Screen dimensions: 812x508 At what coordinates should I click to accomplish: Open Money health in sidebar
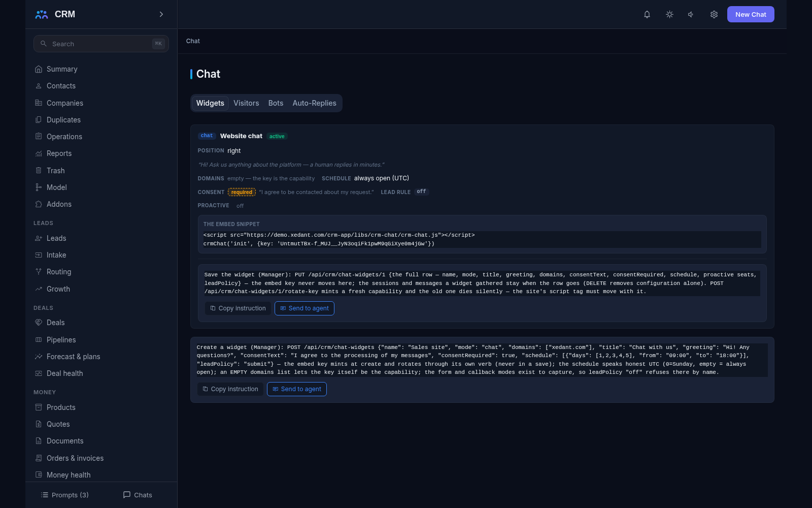click(x=101, y=475)
